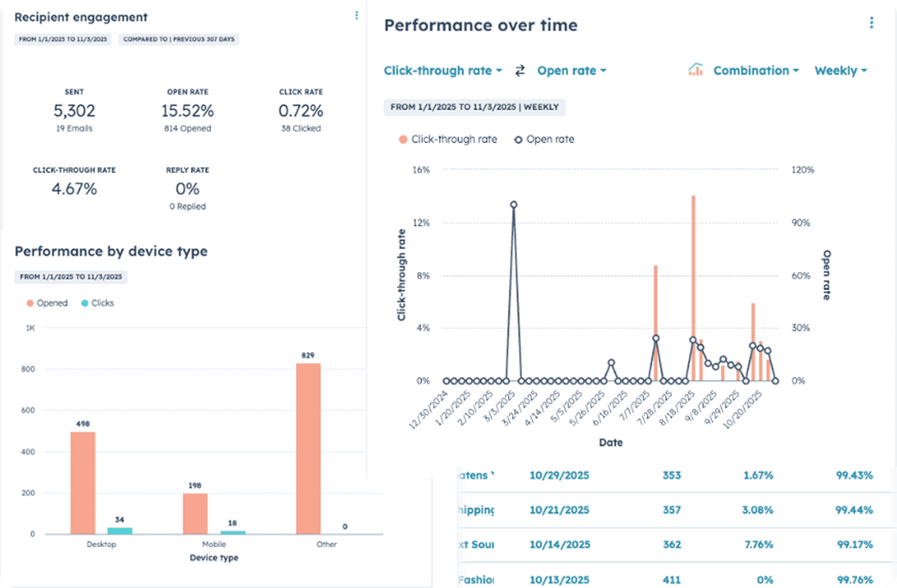Click the swap metrics arrows icon

pos(520,71)
